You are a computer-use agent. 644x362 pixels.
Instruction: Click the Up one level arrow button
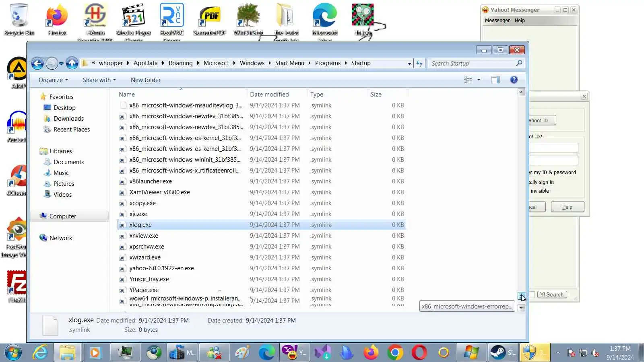(x=72, y=63)
